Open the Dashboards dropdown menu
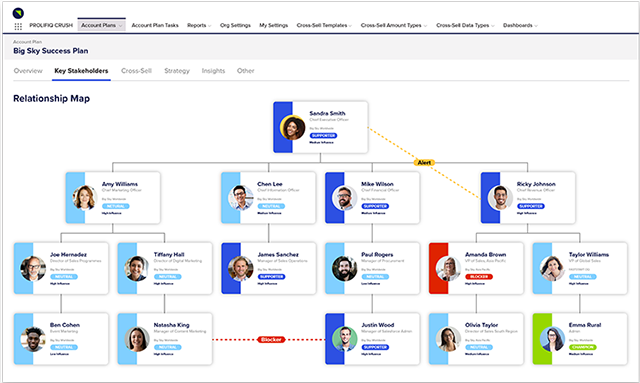Screen dimensions: 640x383 coord(520,25)
